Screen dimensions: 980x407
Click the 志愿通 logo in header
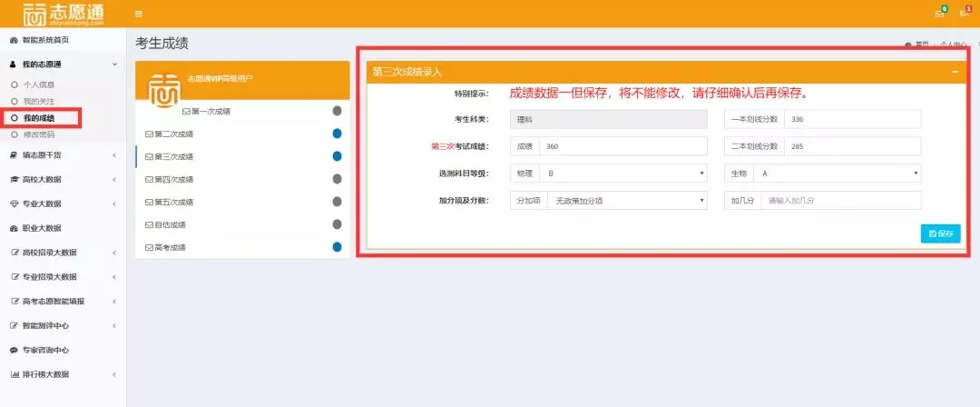tap(64, 14)
